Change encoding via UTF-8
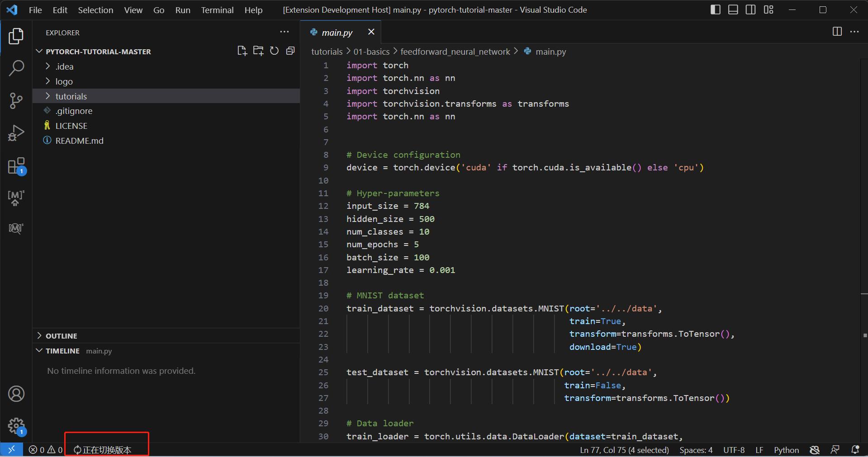 coord(734,450)
